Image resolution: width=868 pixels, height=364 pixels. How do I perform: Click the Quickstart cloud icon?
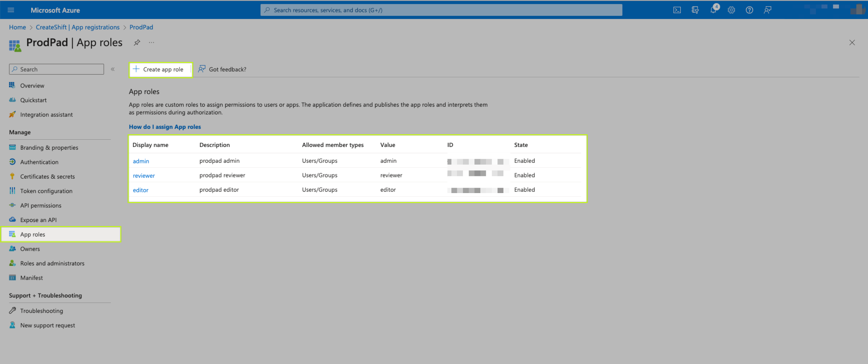[12, 100]
